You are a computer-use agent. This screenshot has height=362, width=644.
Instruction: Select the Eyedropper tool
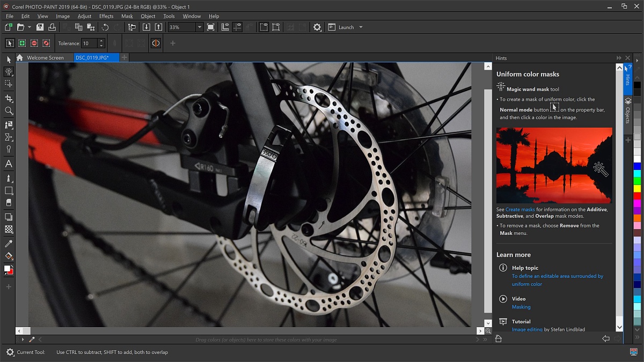click(x=9, y=244)
